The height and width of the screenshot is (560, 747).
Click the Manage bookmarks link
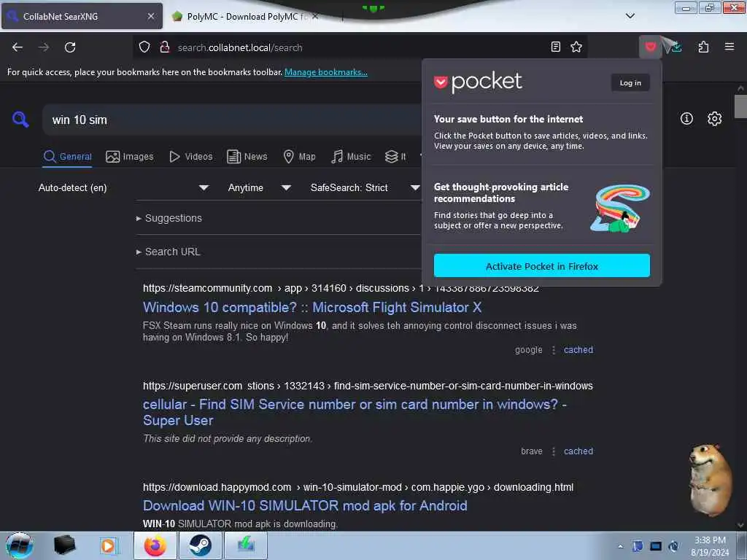[x=326, y=72]
